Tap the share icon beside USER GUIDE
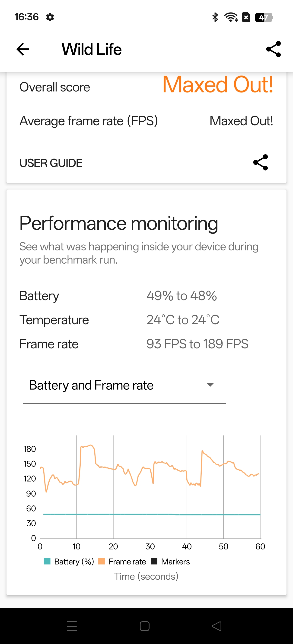The image size is (293, 644). click(261, 162)
